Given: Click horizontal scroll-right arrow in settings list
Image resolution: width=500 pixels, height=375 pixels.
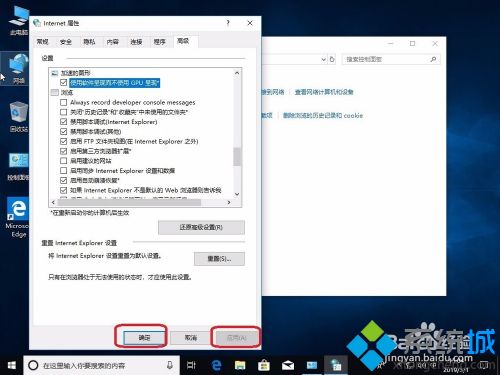Looking at the screenshot, I should click(x=229, y=202).
